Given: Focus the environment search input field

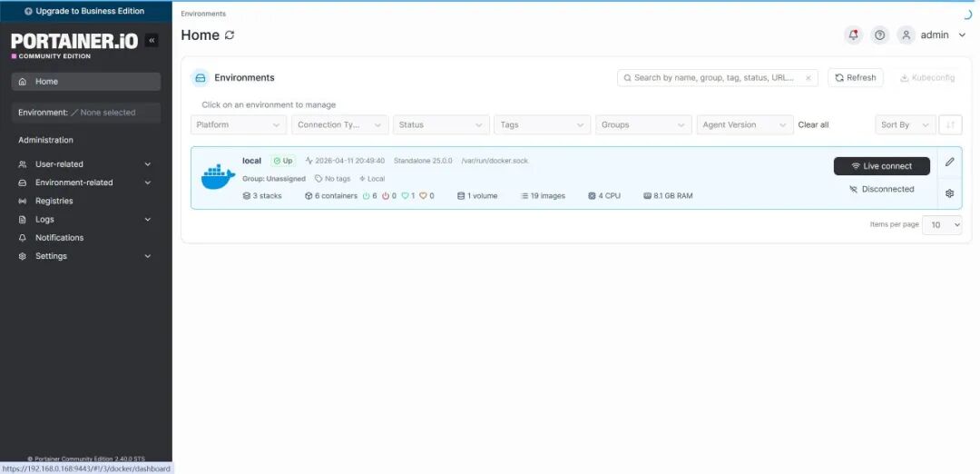Looking at the screenshot, I should click(717, 78).
